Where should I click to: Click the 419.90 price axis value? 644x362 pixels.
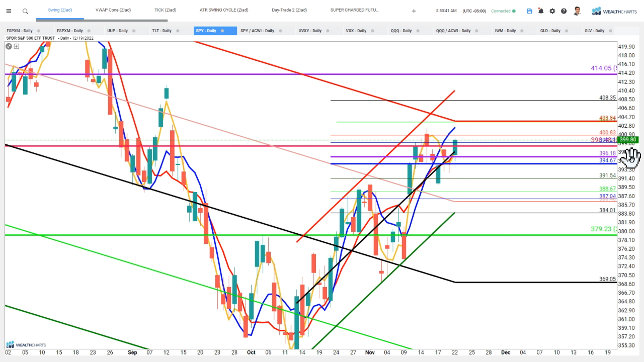[626, 47]
